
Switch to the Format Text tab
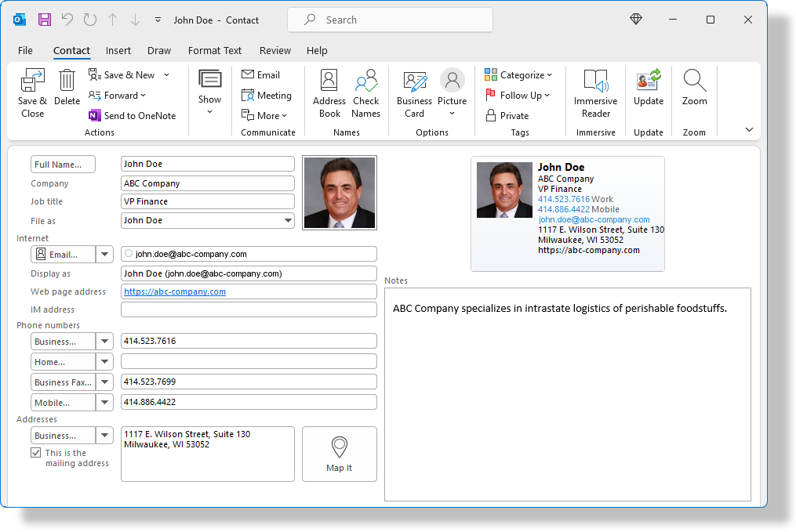(215, 50)
